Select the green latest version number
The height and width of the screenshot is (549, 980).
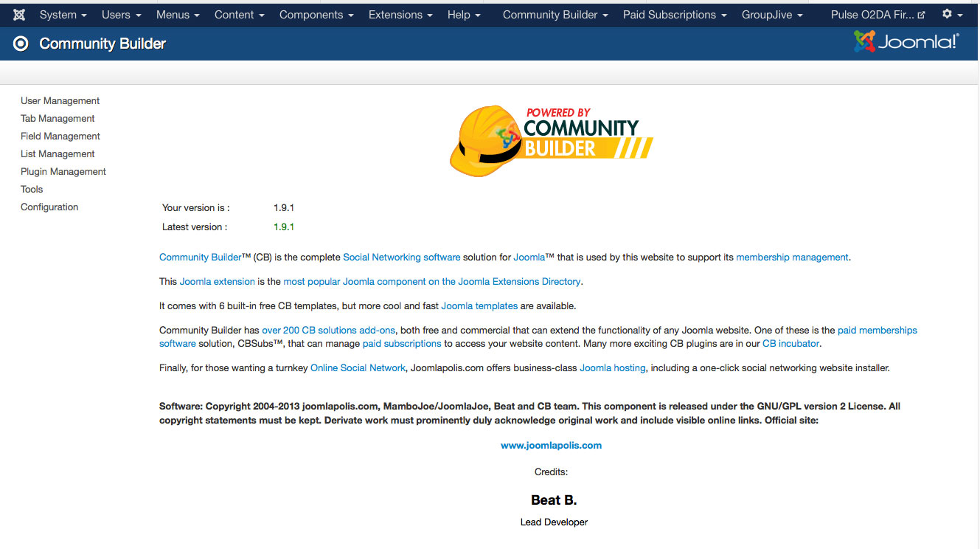284,227
